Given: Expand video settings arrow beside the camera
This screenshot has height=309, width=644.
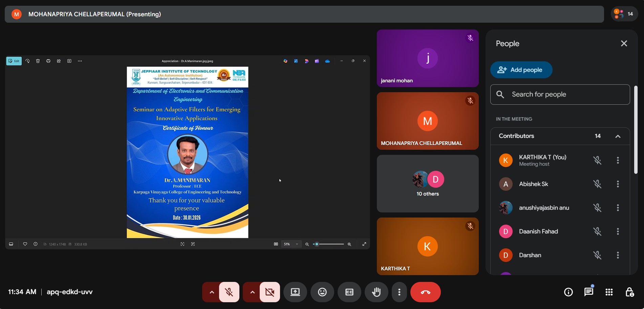Looking at the screenshot, I should (x=252, y=292).
